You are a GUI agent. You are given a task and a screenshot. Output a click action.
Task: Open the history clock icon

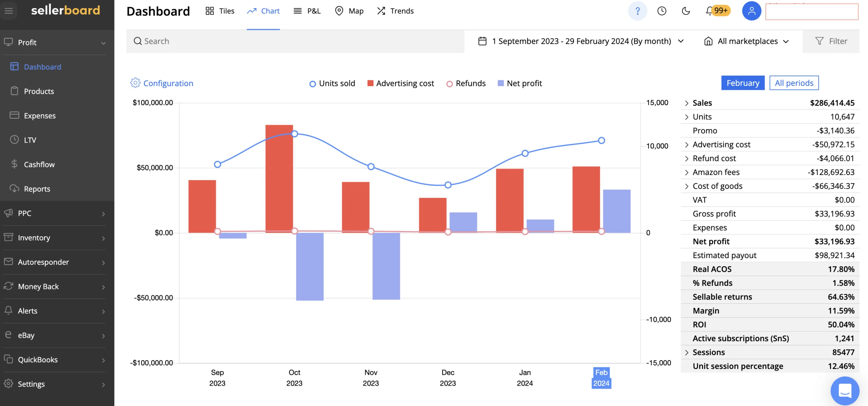point(662,11)
